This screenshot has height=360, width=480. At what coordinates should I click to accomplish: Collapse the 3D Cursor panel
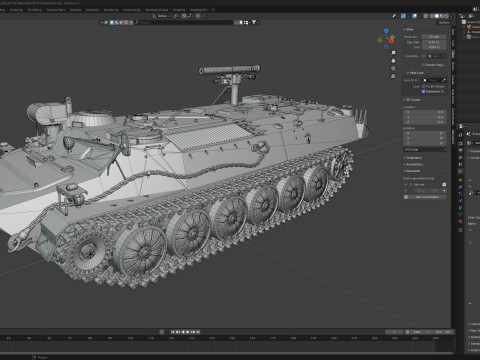[x=412, y=100]
